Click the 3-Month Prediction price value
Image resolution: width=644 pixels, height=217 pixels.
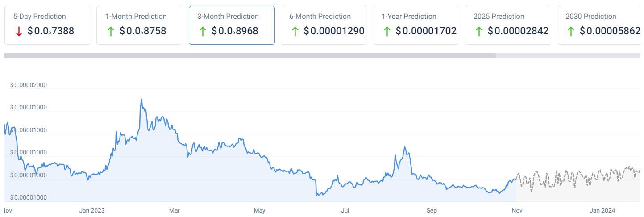point(235,31)
